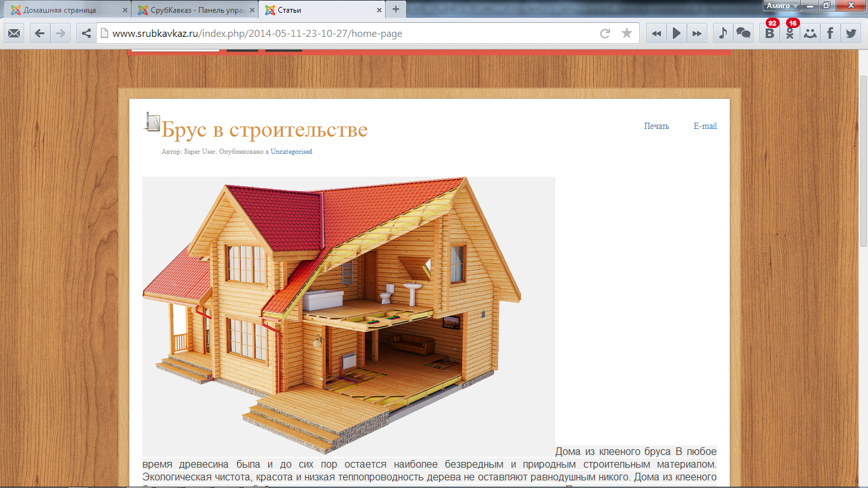Open the mail icon in the browser toolbar
The width and height of the screenshot is (868, 488).
click(x=14, y=34)
